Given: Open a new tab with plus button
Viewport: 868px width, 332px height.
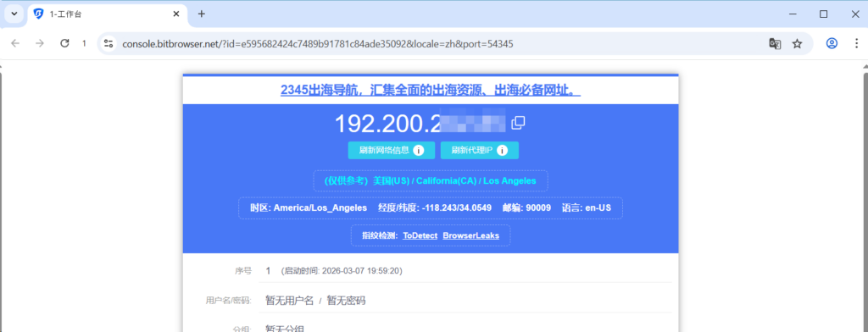Looking at the screenshot, I should (x=202, y=14).
